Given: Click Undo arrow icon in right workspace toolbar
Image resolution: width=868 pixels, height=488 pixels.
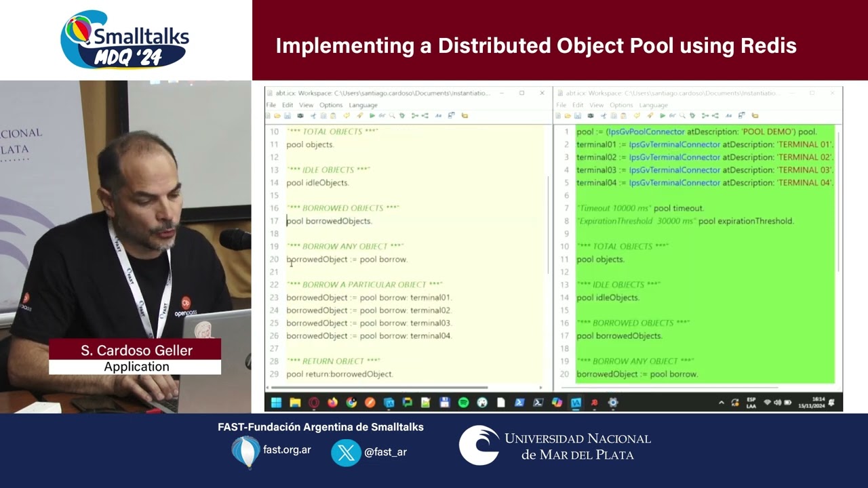Looking at the screenshot, I should (x=637, y=116).
